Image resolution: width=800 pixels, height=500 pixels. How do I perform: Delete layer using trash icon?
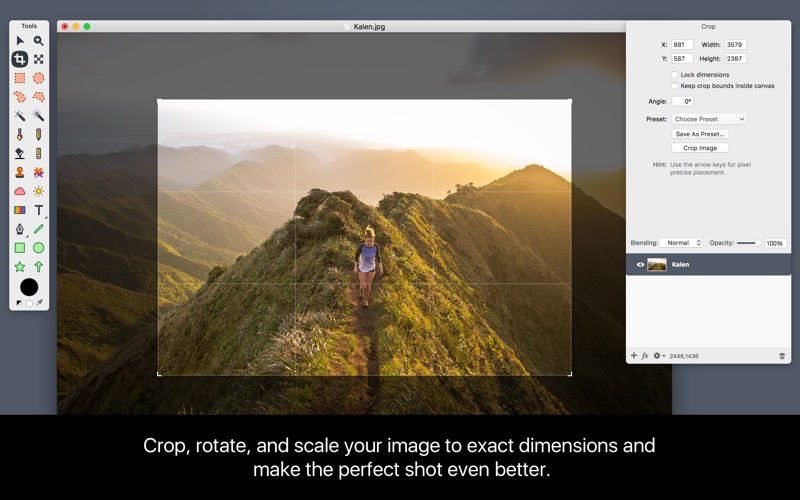coord(782,356)
